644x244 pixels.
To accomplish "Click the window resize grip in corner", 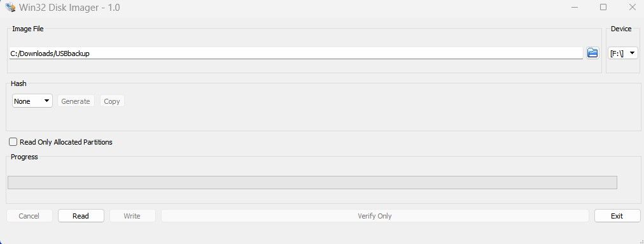I will 641,241.
